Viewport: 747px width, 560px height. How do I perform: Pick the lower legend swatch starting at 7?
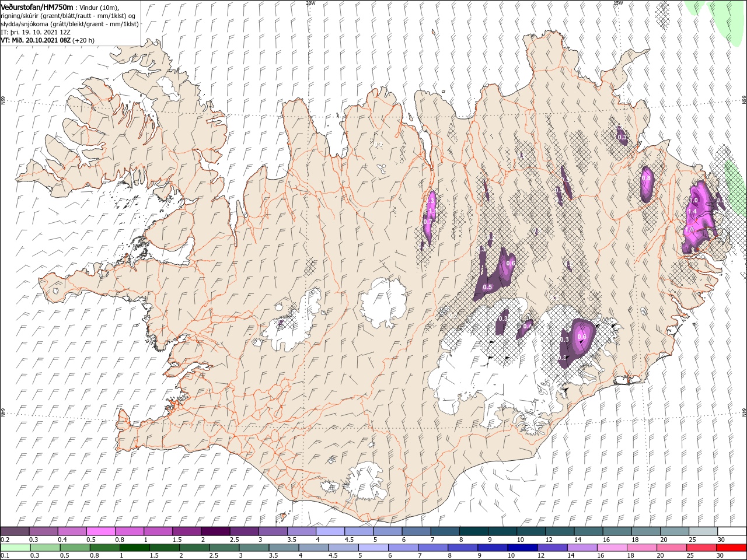(x=433, y=548)
